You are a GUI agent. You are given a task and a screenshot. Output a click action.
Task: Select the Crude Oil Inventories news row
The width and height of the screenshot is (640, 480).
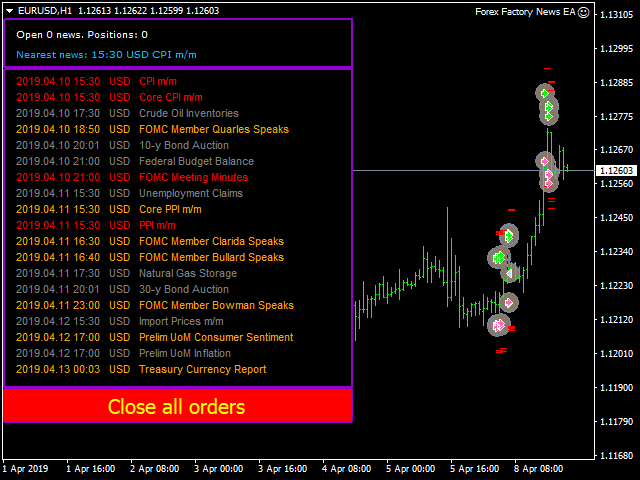click(127, 113)
